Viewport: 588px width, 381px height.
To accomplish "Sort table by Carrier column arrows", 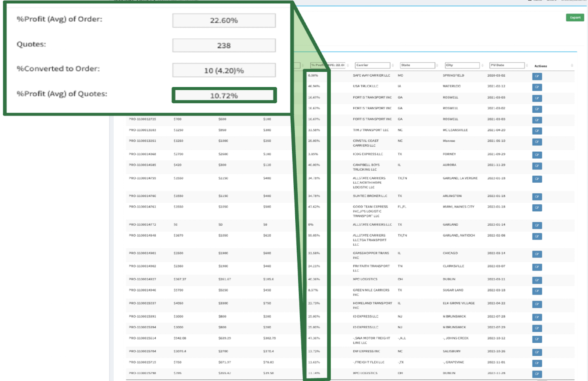I will (x=393, y=66).
